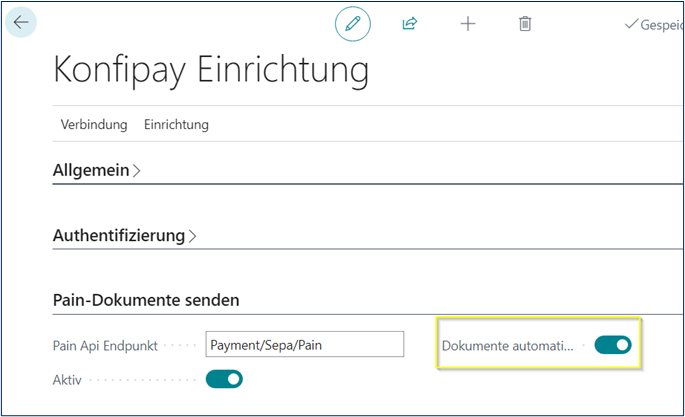The width and height of the screenshot is (685, 417).
Task: Click the trash delete icon
Action: tap(525, 23)
